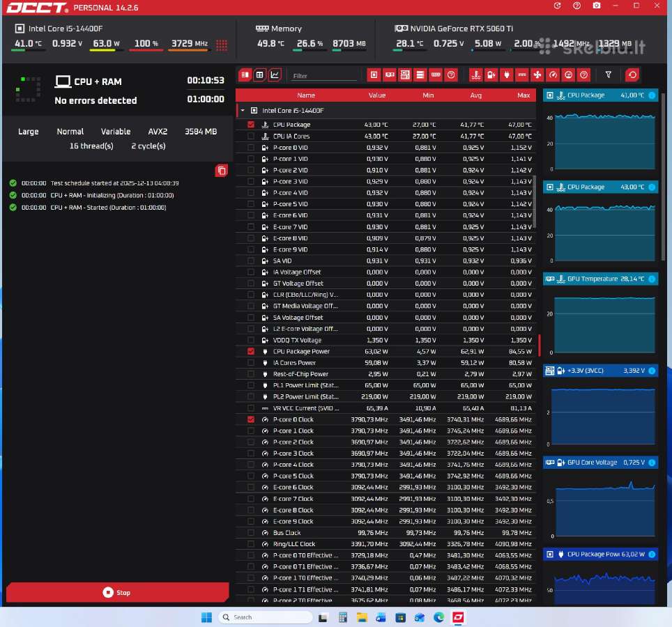The height and width of the screenshot is (627, 672).
Task: Sort the sensor table by Min column
Action: (428, 95)
